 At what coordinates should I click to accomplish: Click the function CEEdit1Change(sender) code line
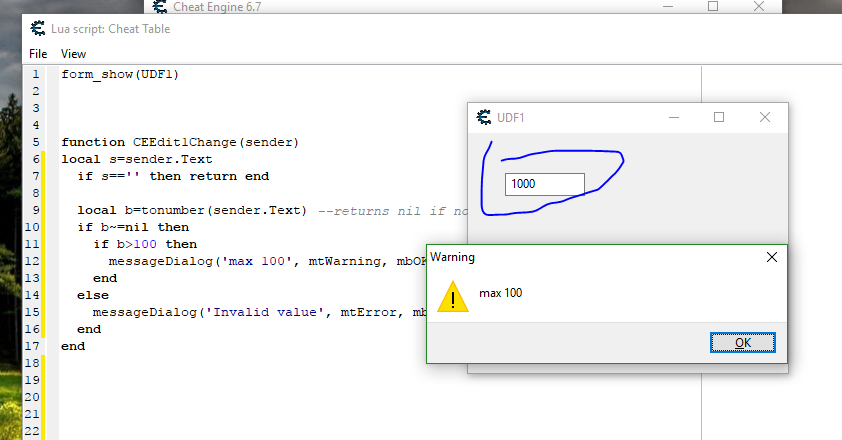coord(180,142)
